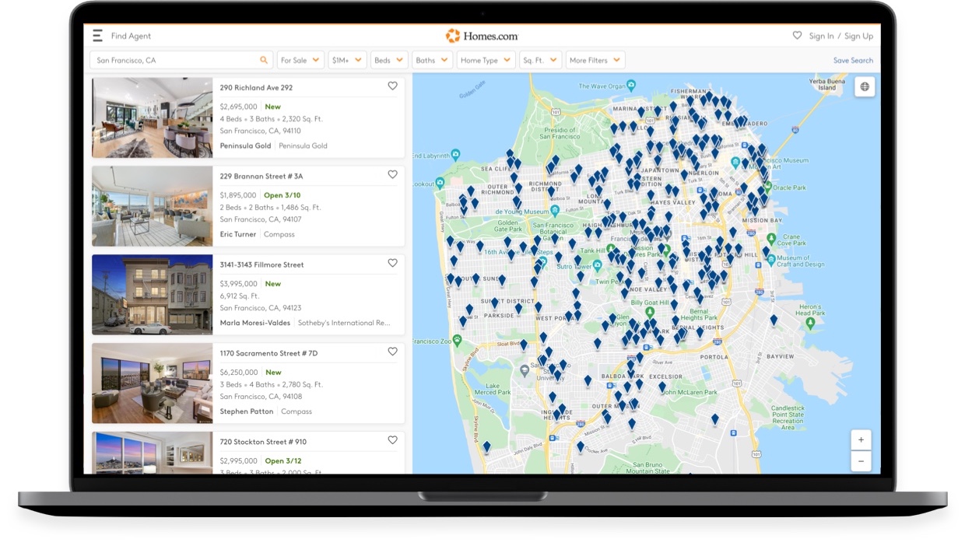The width and height of the screenshot is (965, 560).
Task: Select the listing pin near John Daly Blvd
Action: click(x=487, y=447)
